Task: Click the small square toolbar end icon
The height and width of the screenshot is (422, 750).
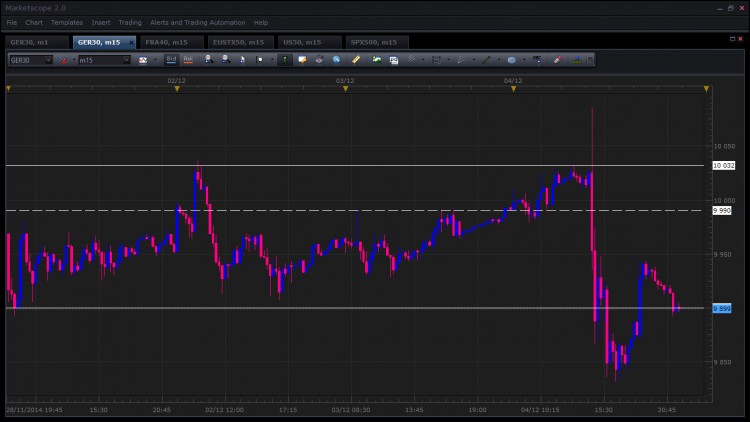Action: click(x=590, y=60)
